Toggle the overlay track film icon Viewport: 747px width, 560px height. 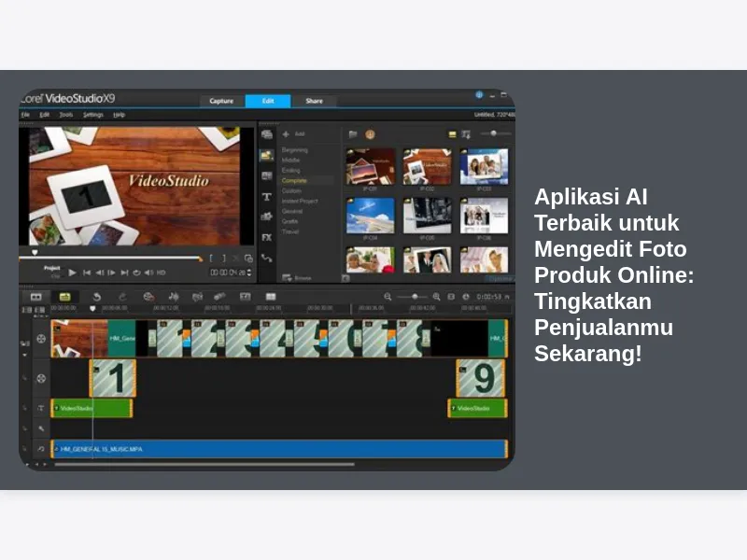pyautogui.click(x=41, y=379)
